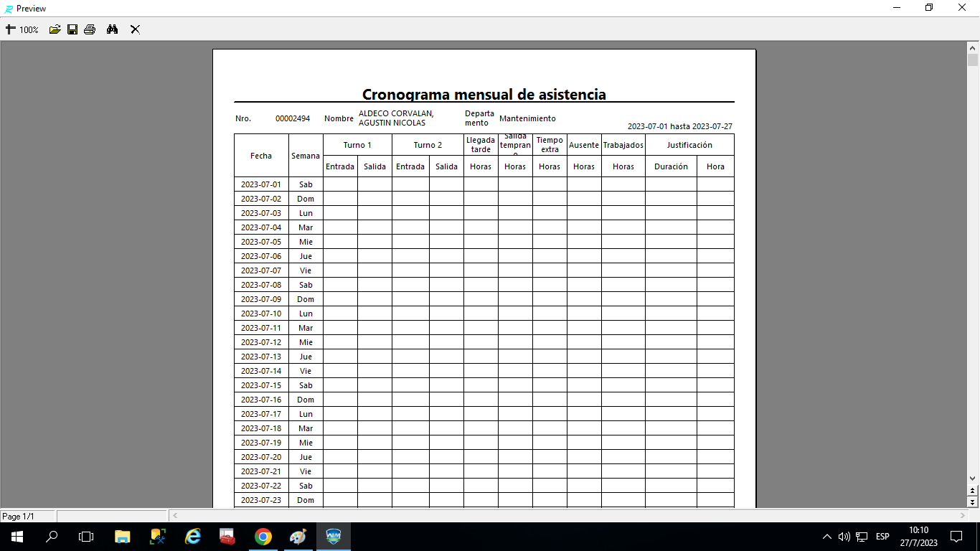Open the red toolbox app on the taskbar
The width and height of the screenshot is (980, 551).
tap(228, 537)
